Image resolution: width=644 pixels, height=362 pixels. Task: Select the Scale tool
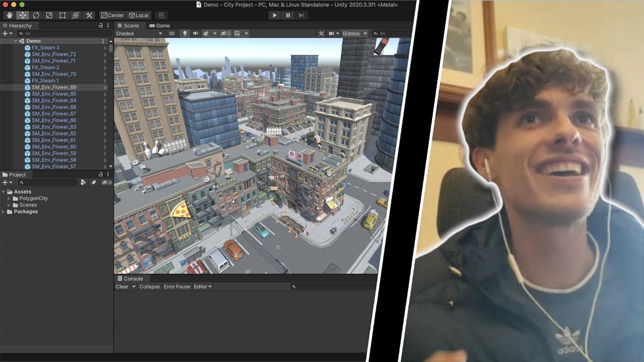coord(49,15)
